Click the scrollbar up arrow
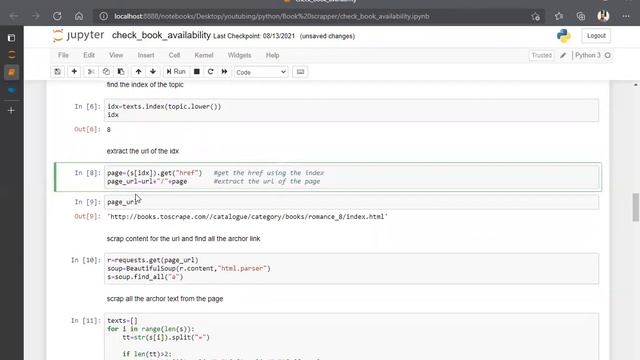Viewport: 640px width, 360px height. [x=636, y=84]
